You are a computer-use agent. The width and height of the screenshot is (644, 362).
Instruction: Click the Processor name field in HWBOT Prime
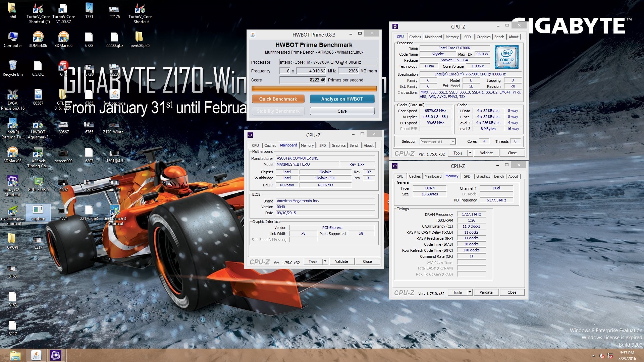pos(328,62)
